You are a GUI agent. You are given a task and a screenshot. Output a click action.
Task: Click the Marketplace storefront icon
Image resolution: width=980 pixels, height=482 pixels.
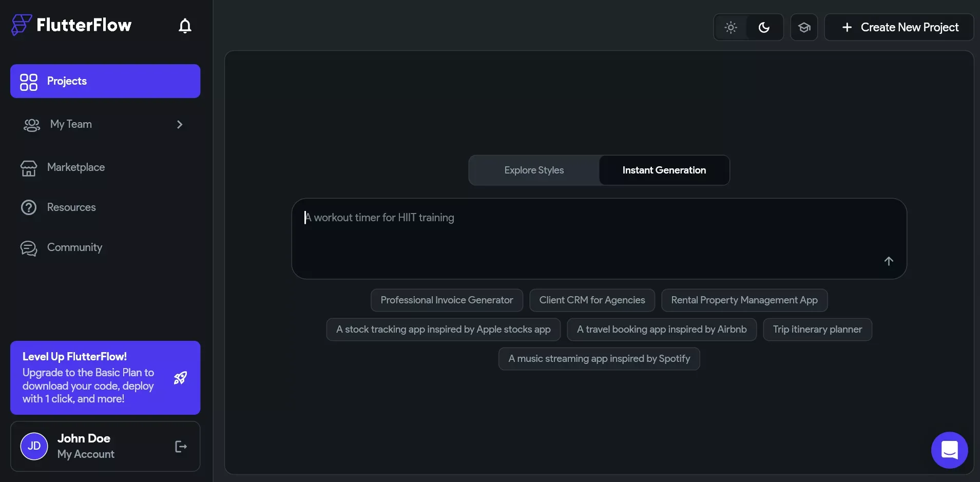pyautogui.click(x=29, y=168)
